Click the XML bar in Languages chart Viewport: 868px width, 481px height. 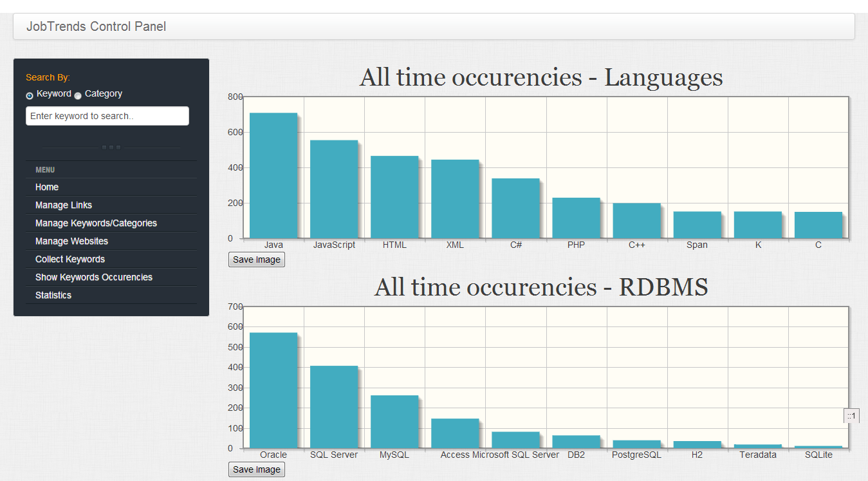(455, 199)
